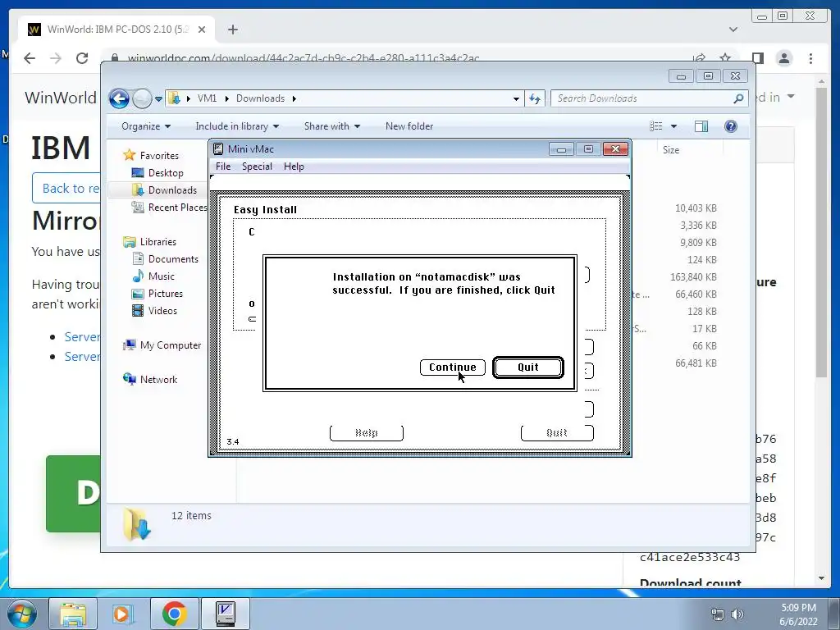
Task: Toggle the Chrome side panel icon
Action: 757,58
